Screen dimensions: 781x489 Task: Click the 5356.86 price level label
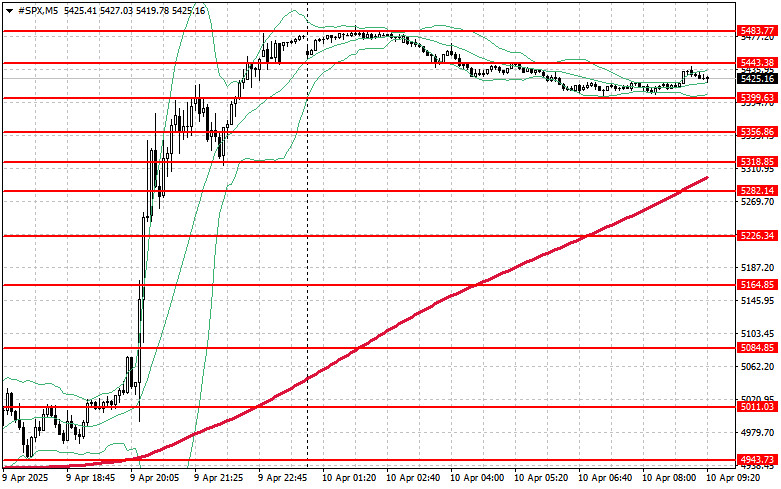757,132
